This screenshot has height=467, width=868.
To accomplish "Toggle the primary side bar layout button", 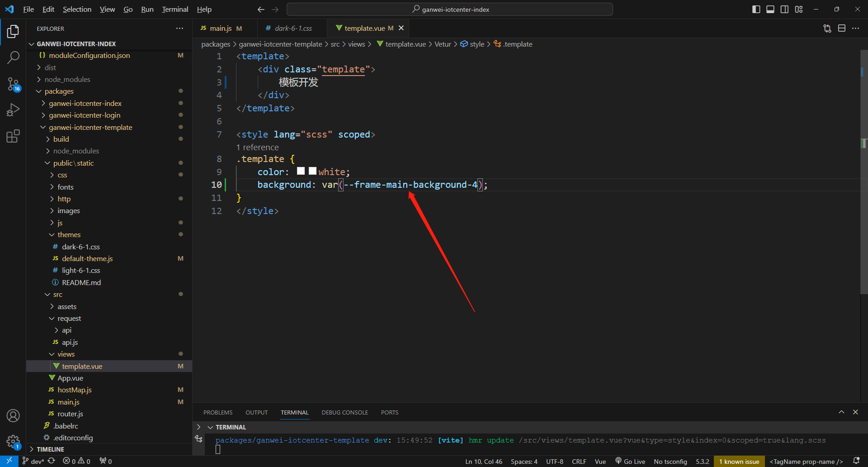I will [756, 9].
